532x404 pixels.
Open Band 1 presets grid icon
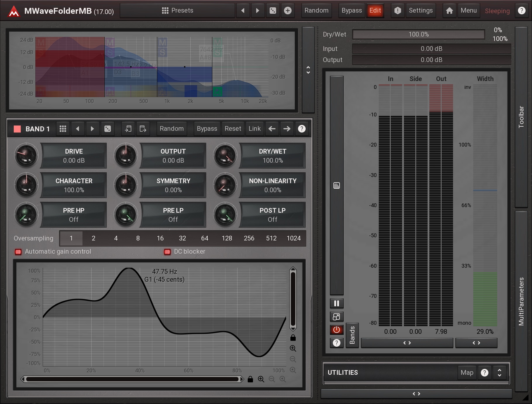tap(63, 129)
